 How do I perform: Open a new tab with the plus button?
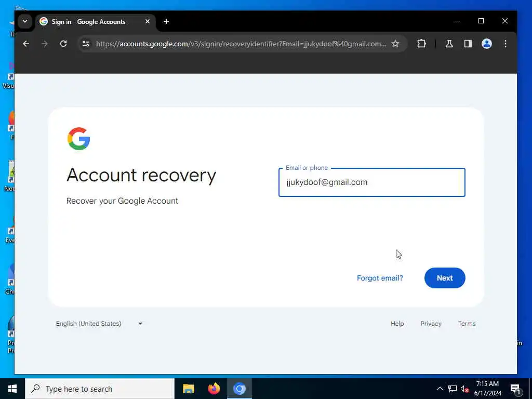tap(166, 21)
